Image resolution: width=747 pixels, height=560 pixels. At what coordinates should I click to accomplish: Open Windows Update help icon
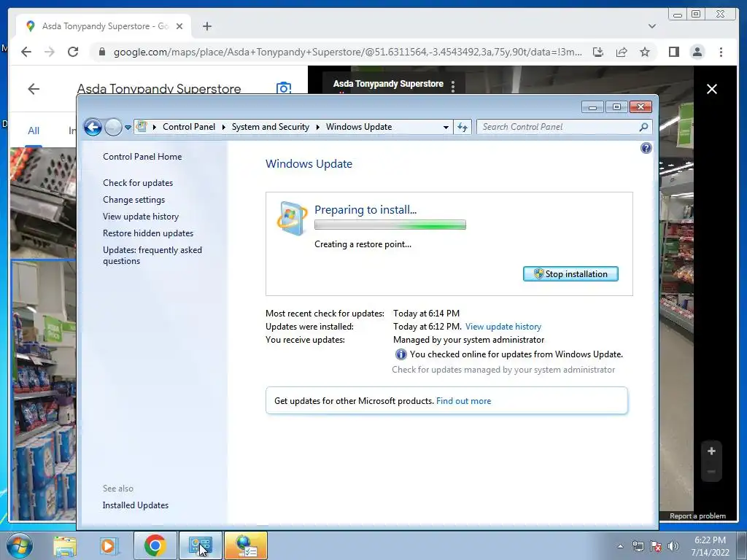(x=646, y=148)
